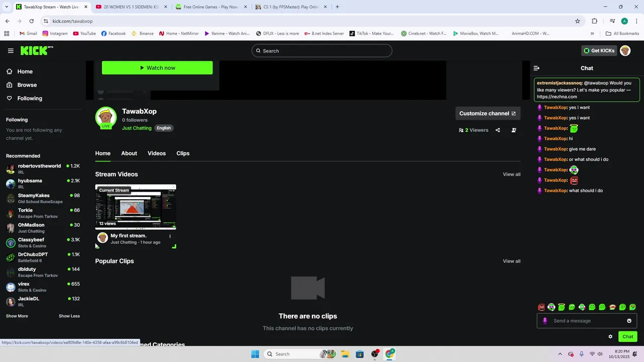Select the Home channel tab
Image resolution: width=644 pixels, height=362 pixels.
(x=103, y=153)
